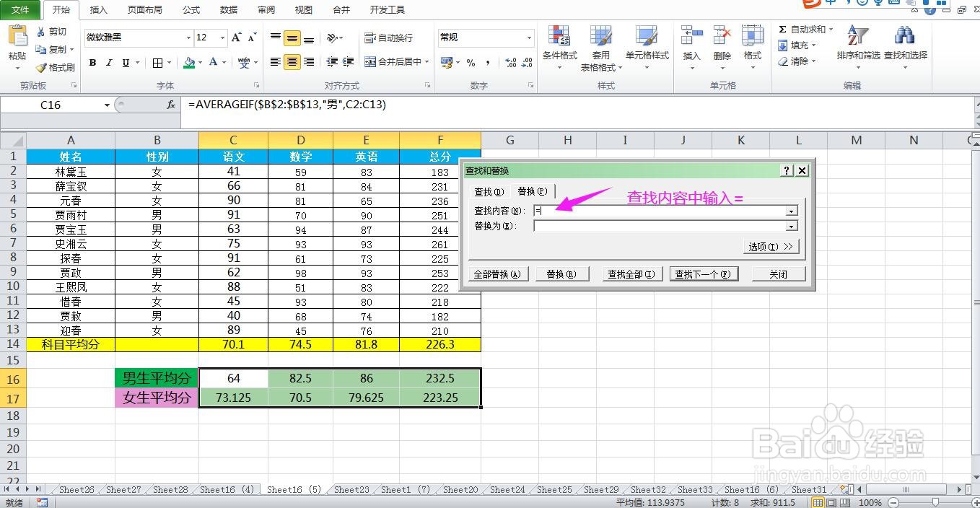Select left text alignment
This screenshot has height=508, width=980.
[x=276, y=62]
